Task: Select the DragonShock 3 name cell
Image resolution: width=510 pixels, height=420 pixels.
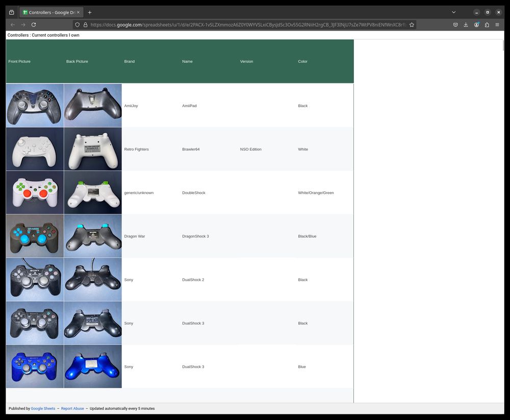Action: 209,236
